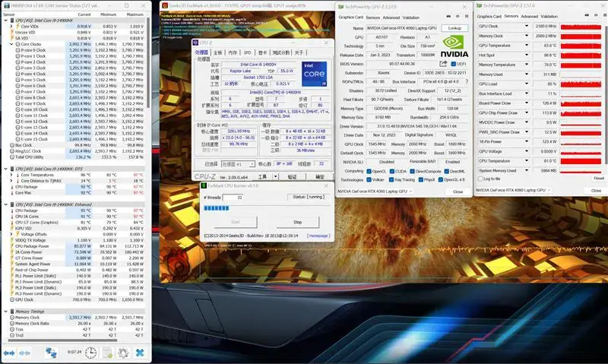Click the Lookup button in GPU-Z
Image resolution: width=608 pixels, height=364 pixels.
click(x=454, y=27)
